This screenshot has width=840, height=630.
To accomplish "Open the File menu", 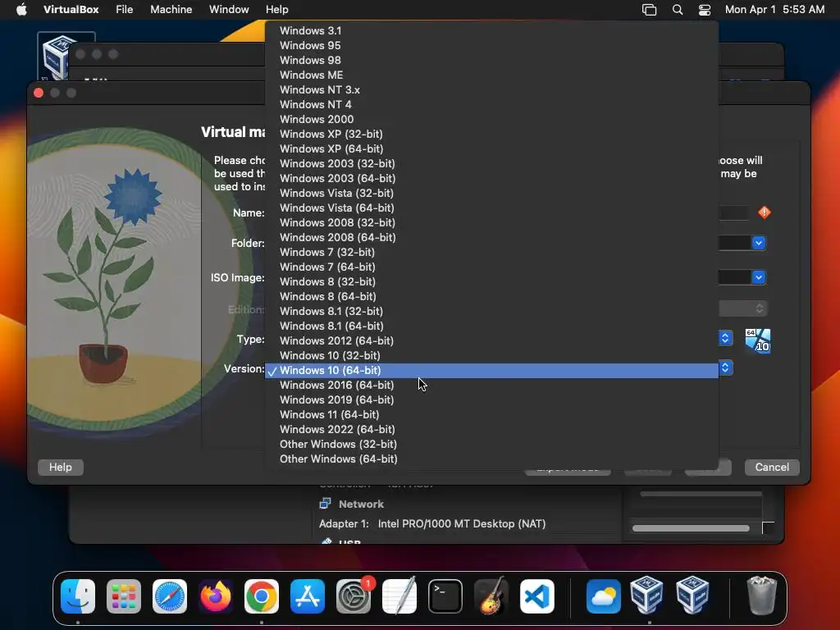I will tap(125, 10).
